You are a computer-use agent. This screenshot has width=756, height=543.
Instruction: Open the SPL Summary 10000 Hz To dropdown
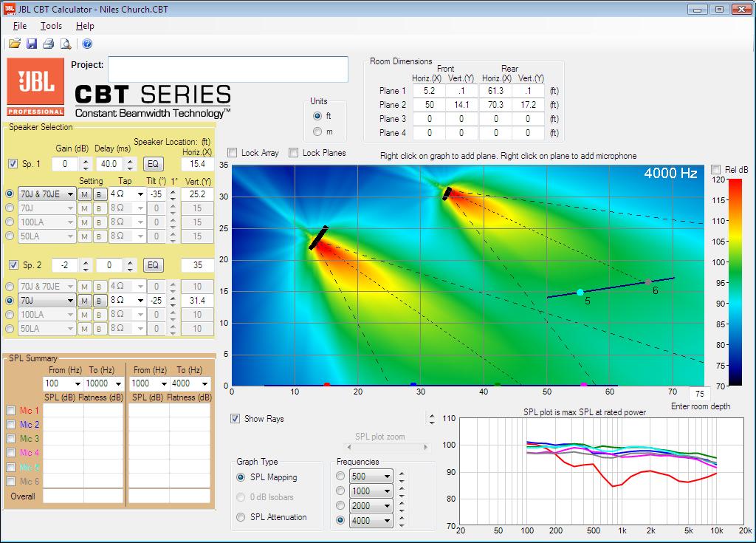[103, 383]
